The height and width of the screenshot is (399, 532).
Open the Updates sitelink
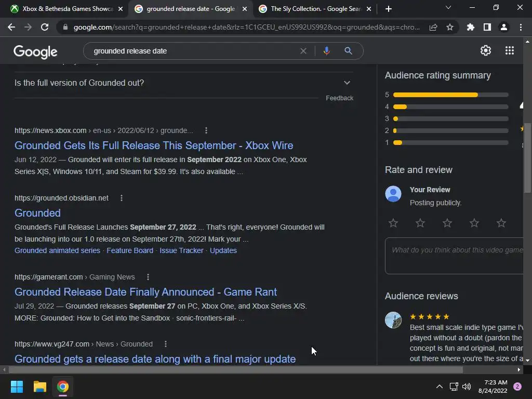[x=223, y=251]
